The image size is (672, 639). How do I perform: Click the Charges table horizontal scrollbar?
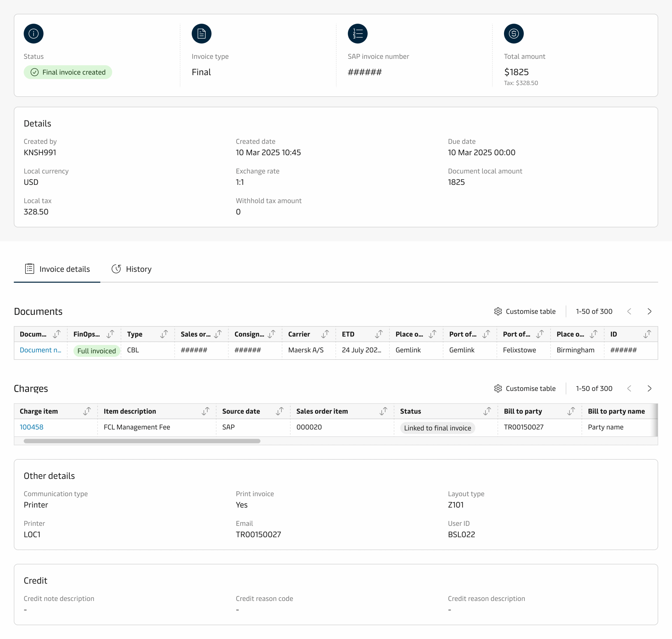pyautogui.click(x=142, y=441)
